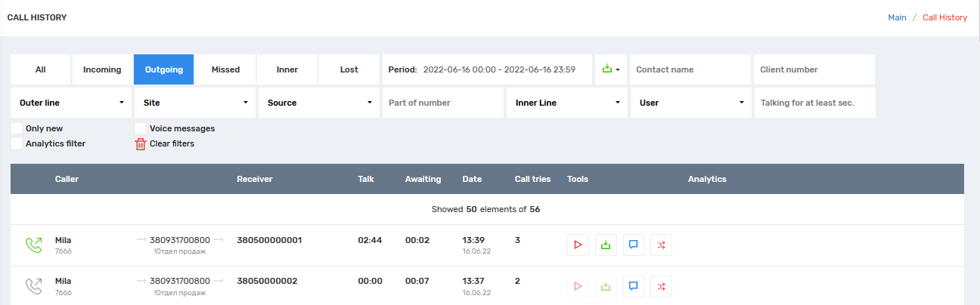Toggle the Analytics filter checkbox

[x=17, y=143]
